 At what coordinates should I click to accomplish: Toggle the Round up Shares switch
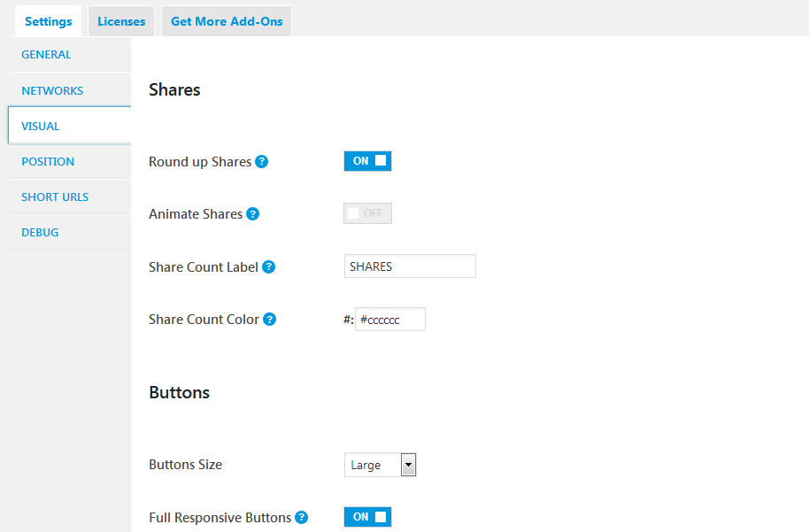(x=367, y=161)
